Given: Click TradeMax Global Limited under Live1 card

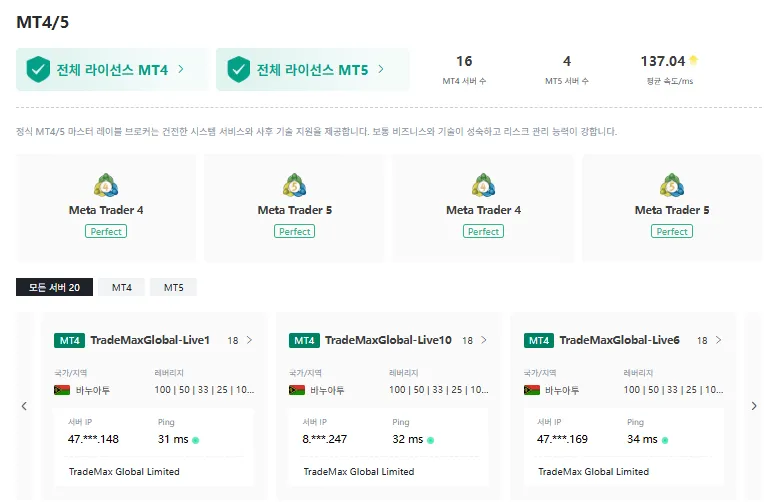Looking at the screenshot, I should click(x=124, y=472).
